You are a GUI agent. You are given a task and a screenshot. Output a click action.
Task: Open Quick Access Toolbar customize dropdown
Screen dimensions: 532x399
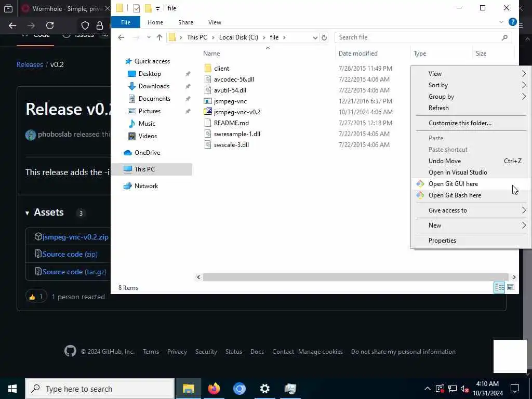coord(158,8)
